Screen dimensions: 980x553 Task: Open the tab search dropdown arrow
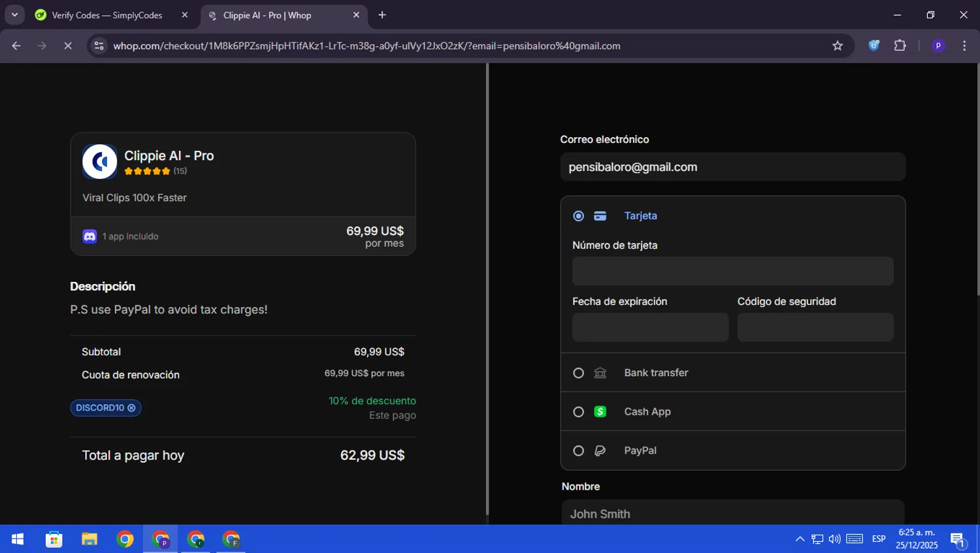click(14, 15)
